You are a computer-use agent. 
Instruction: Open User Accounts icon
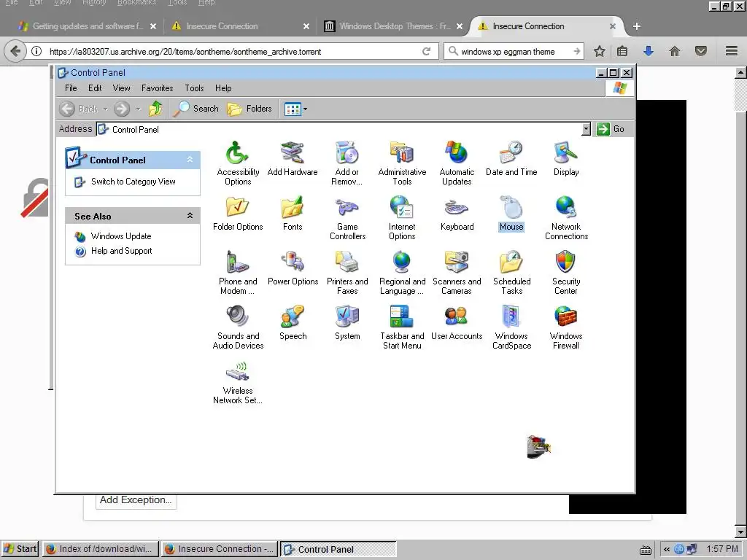[457, 323]
